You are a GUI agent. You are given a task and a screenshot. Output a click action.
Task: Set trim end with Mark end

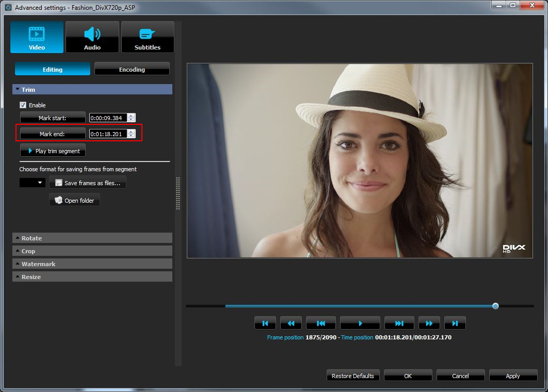click(x=52, y=134)
